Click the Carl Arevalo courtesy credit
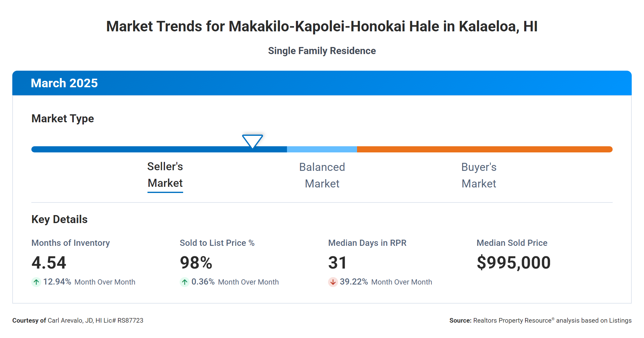 (78, 320)
